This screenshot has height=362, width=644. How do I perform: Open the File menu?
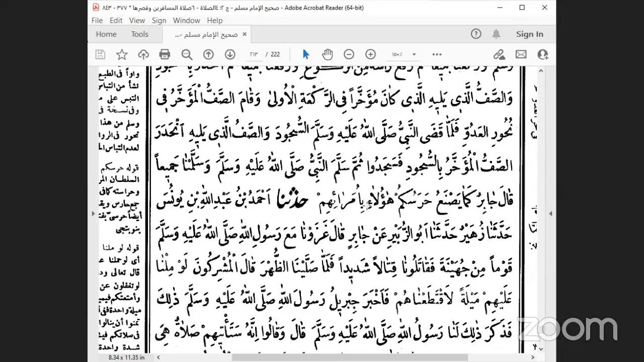pos(97,21)
